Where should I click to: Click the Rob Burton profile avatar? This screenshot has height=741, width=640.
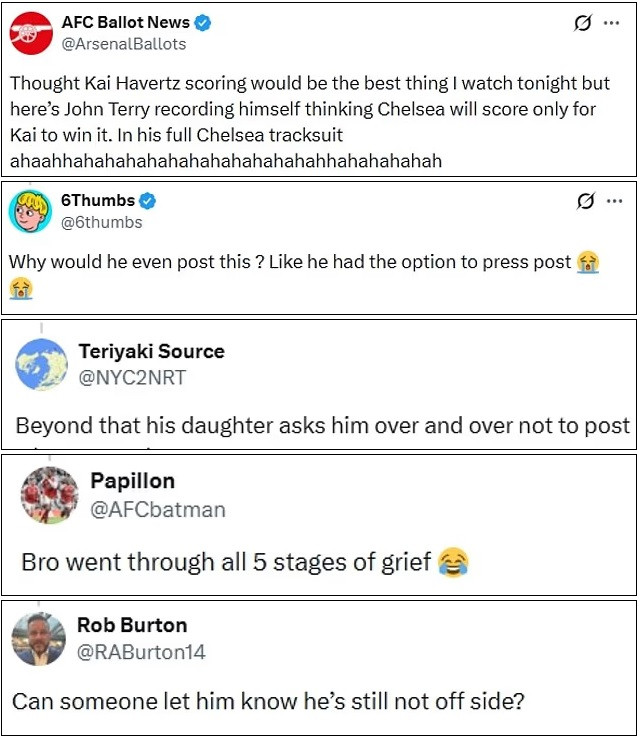(x=39, y=638)
